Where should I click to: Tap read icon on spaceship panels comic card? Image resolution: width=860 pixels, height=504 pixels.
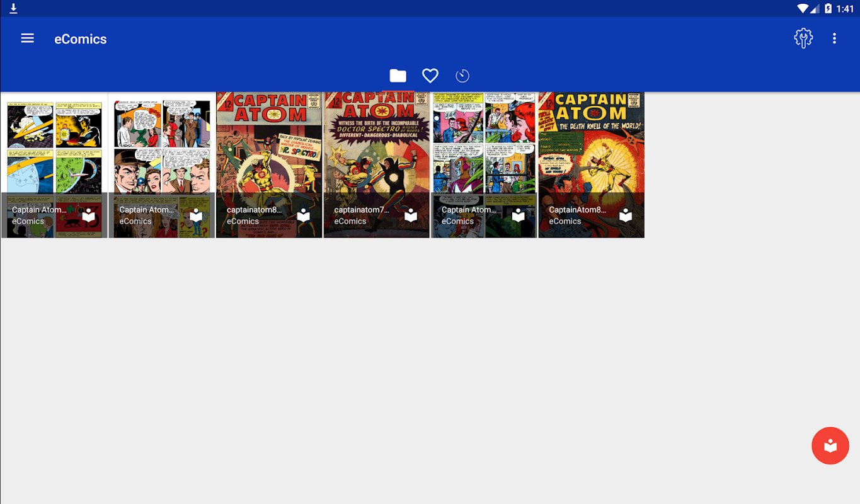coord(89,215)
